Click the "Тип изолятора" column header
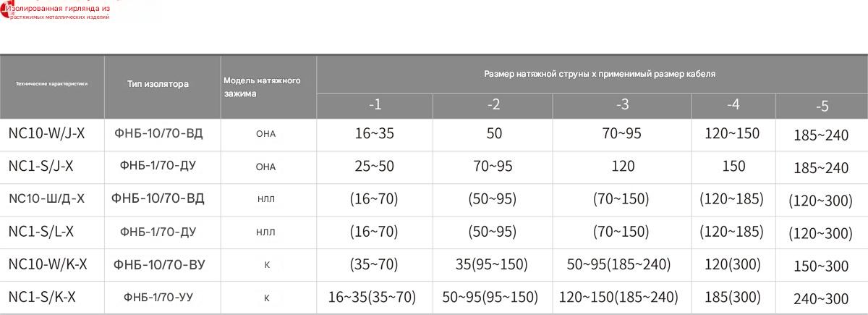Image resolution: width=868 pixels, height=315 pixels. (x=158, y=84)
